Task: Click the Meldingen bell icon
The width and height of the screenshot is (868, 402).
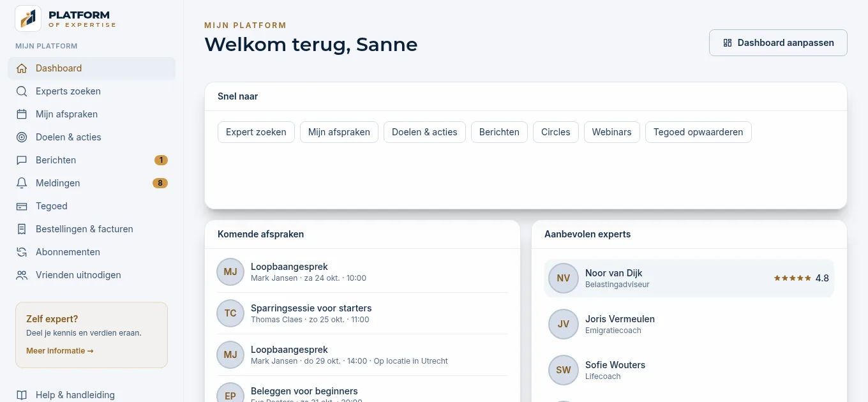Action: 22,183
